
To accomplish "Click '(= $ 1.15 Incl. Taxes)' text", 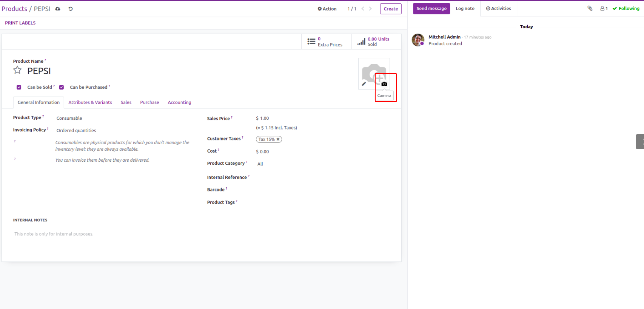I will (x=276, y=128).
